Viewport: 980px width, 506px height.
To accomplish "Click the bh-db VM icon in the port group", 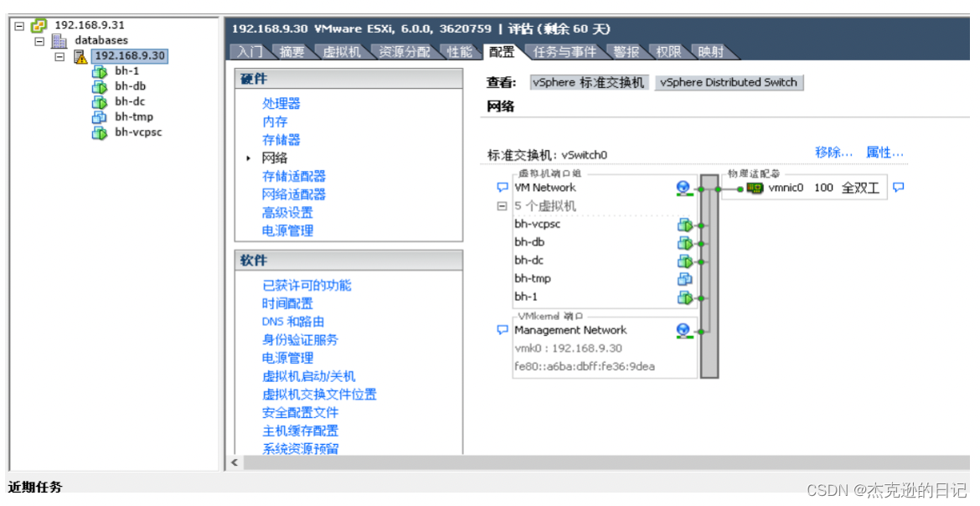I will (x=685, y=243).
